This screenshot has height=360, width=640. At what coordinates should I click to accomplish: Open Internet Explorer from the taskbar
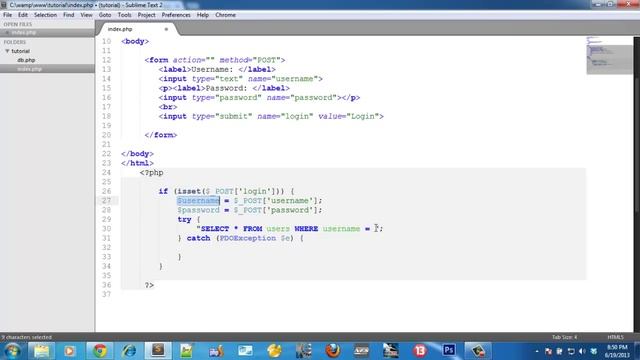(x=129, y=351)
